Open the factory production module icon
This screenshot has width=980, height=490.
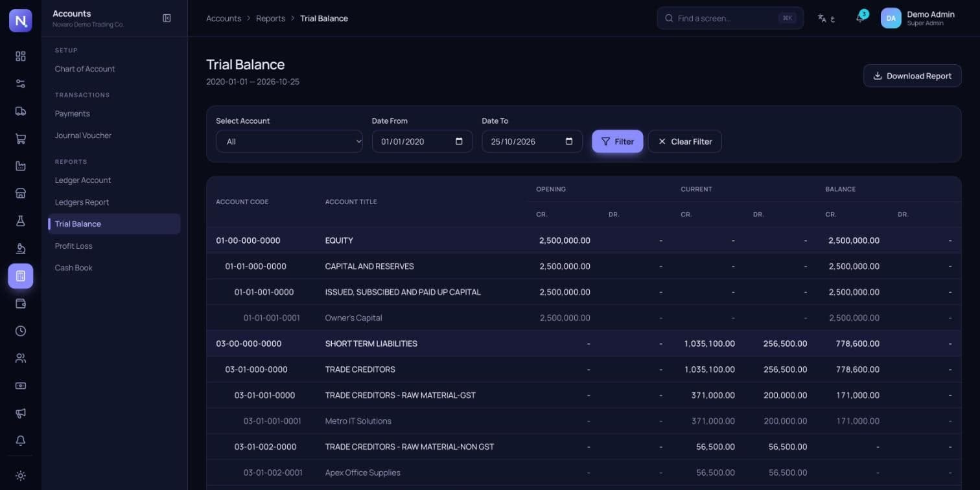point(21,166)
